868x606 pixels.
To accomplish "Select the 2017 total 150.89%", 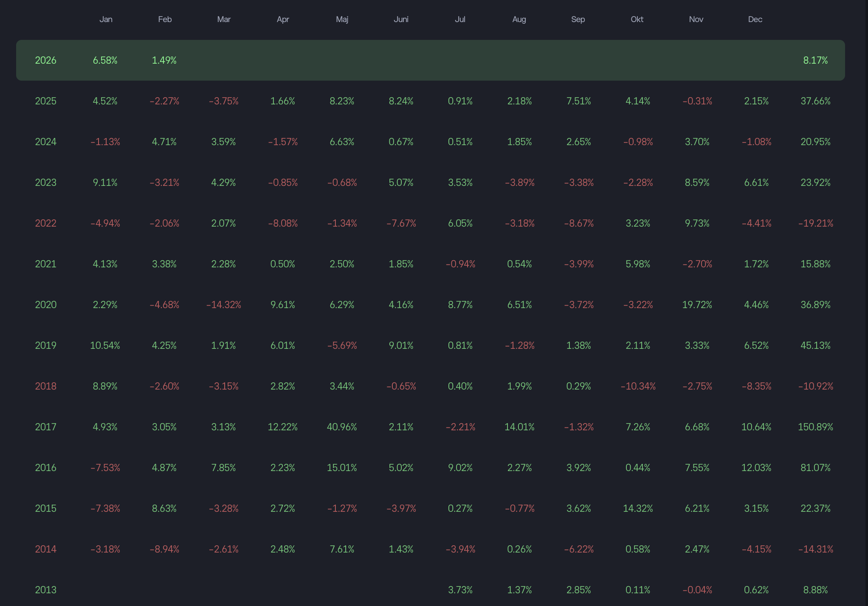I will [x=815, y=427].
